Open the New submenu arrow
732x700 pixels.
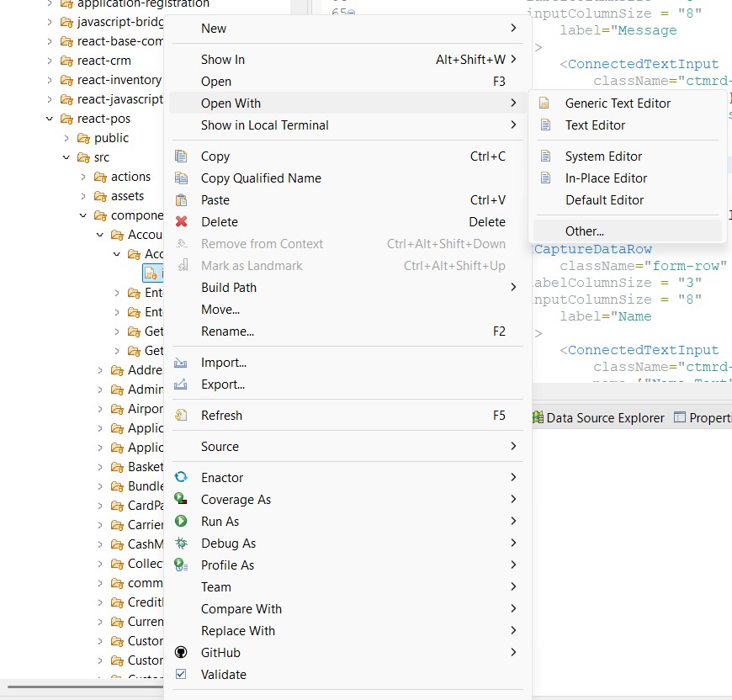tap(513, 28)
